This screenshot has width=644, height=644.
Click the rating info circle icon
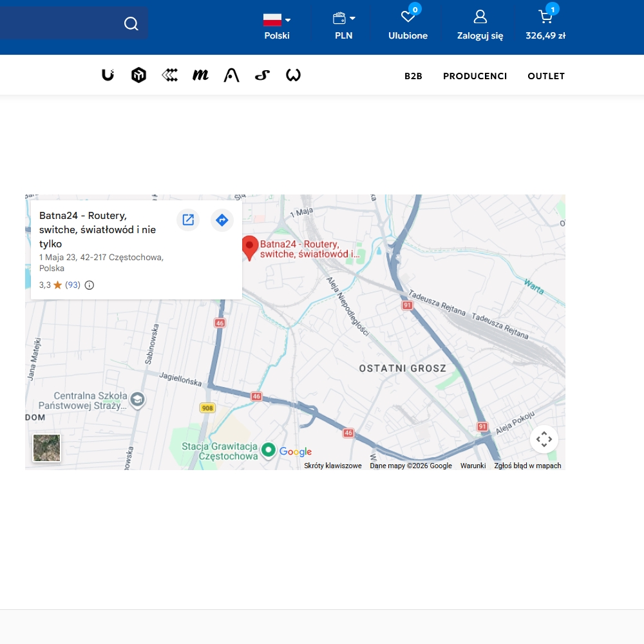(89, 285)
